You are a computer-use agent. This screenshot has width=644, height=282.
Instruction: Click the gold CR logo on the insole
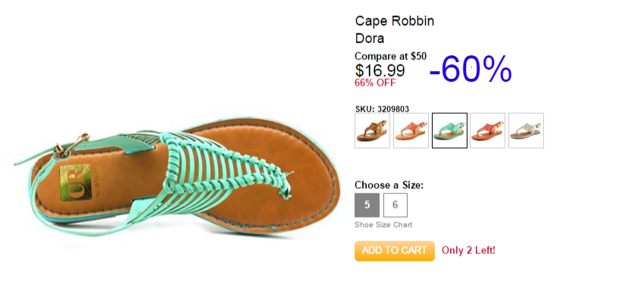point(75,183)
